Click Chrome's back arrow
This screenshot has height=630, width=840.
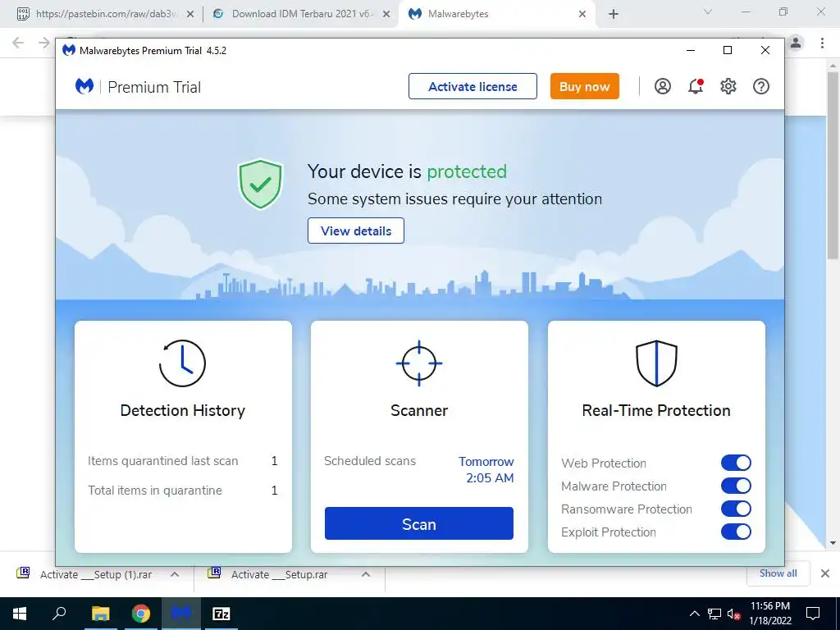(x=18, y=43)
